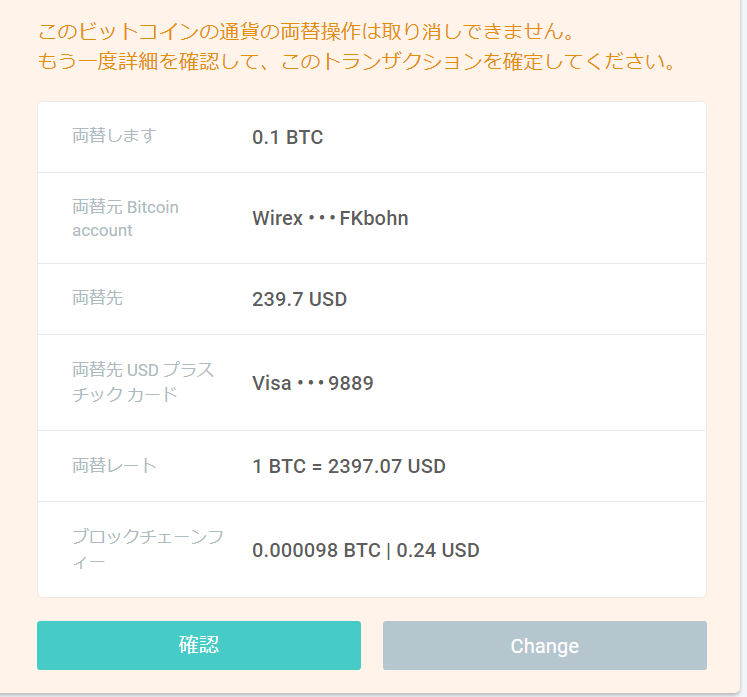Click the Visa 9889 card value
The height and width of the screenshot is (697, 747).
(313, 383)
